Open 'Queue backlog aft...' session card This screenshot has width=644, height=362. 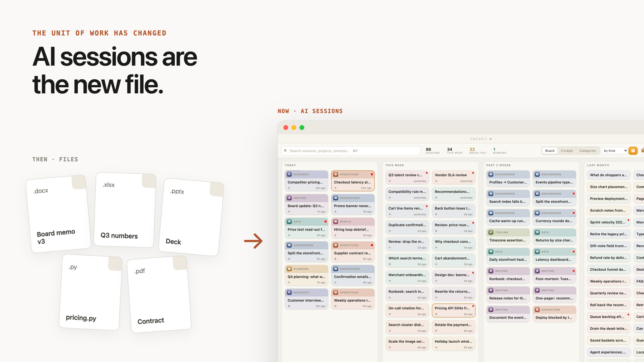pos(609,317)
